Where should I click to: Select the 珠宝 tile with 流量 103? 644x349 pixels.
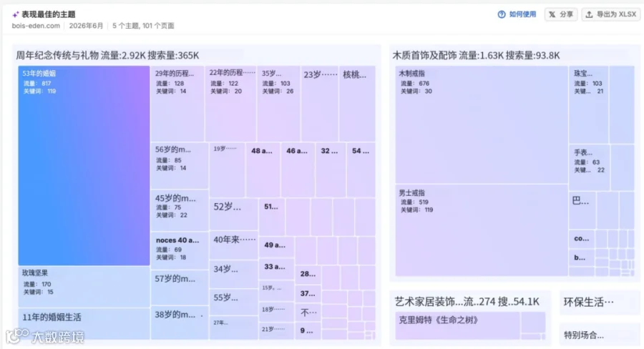click(589, 104)
